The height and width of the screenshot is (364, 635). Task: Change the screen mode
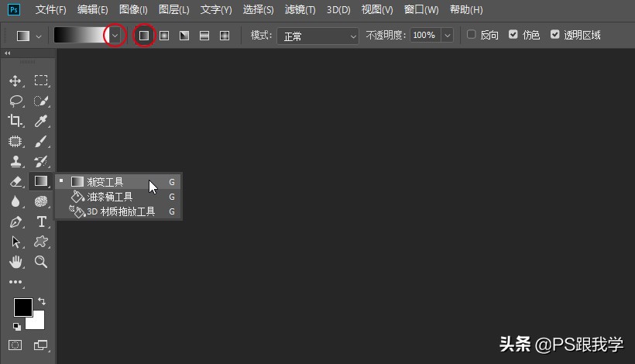[x=40, y=345]
